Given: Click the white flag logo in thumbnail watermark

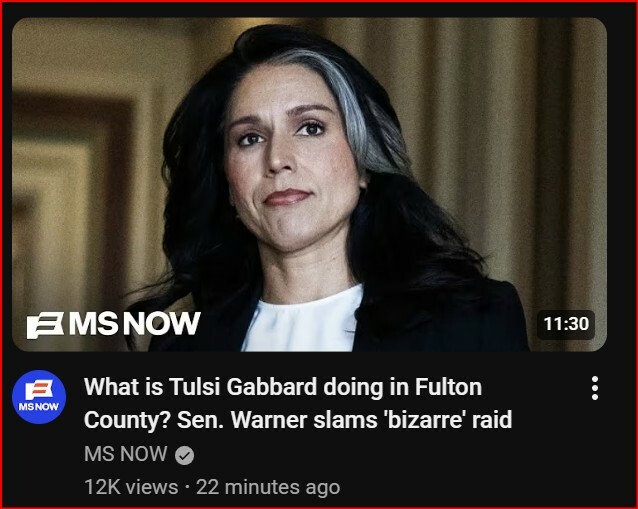Looking at the screenshot, I should point(45,325).
